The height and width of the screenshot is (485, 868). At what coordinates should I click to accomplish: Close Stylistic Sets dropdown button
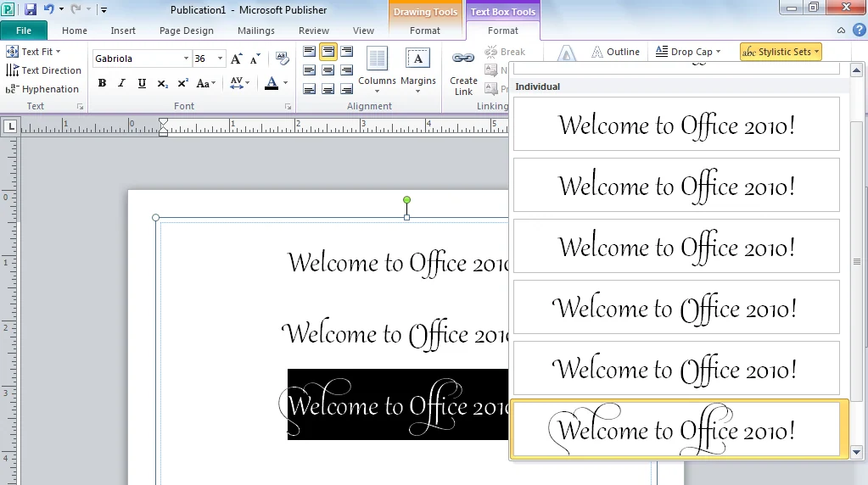[x=781, y=52]
